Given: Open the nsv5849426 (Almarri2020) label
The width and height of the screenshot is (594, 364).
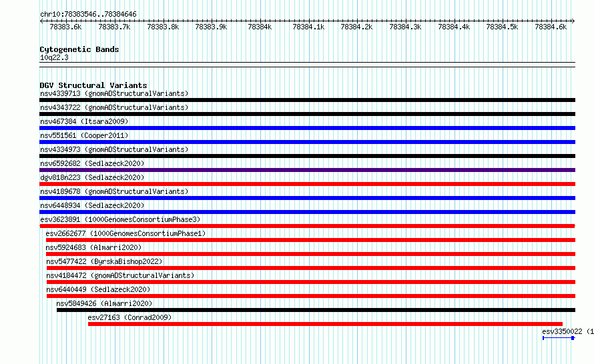Looking at the screenshot, I should point(104,303).
